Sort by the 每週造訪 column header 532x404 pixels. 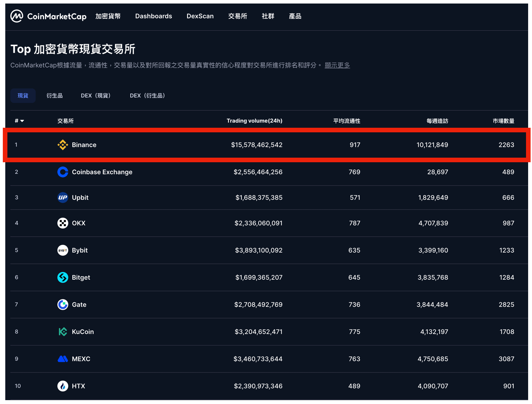pos(437,121)
